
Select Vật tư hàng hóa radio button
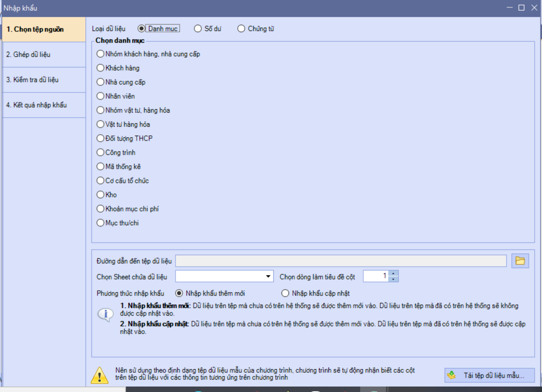pyautogui.click(x=101, y=124)
